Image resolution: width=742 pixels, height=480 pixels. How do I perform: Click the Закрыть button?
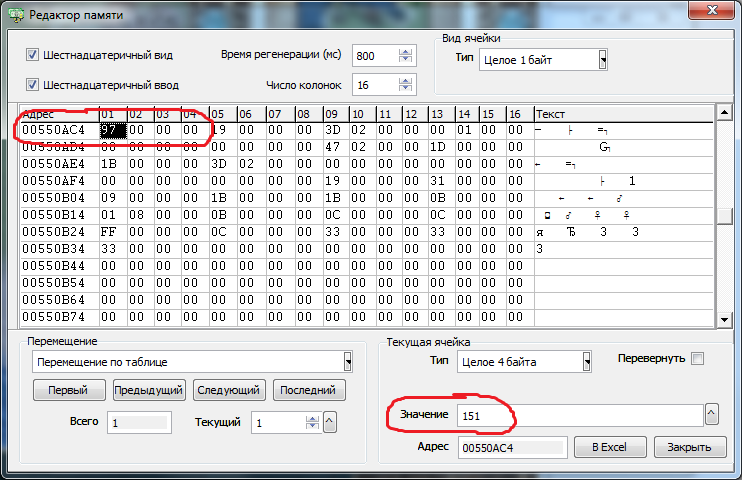tap(689, 447)
